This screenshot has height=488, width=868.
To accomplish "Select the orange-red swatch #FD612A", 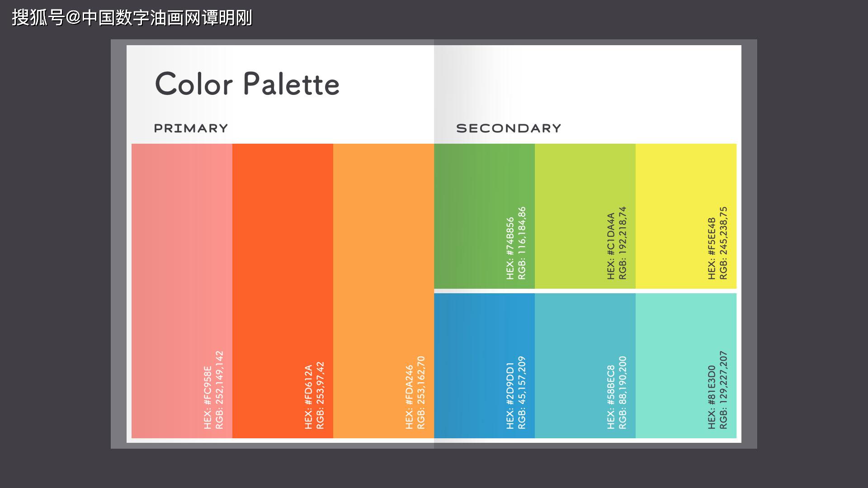I will tap(283, 291).
